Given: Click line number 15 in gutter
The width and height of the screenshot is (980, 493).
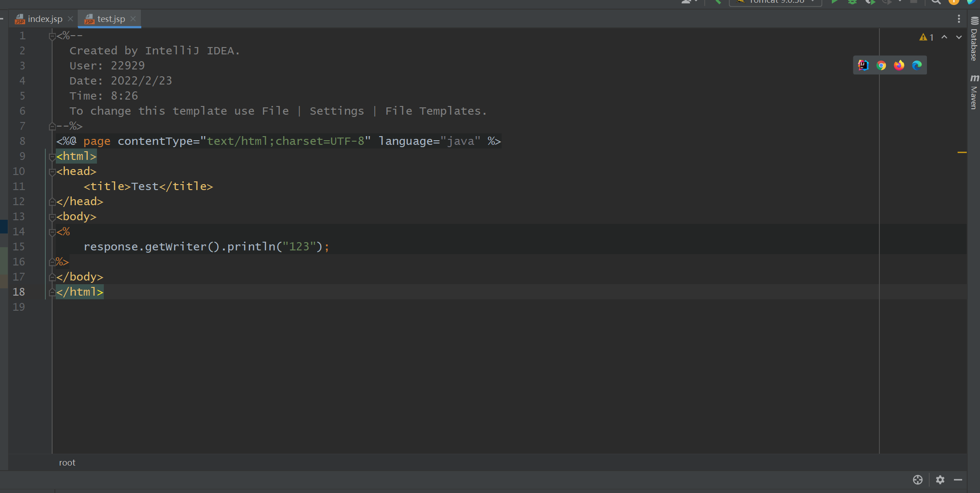Looking at the screenshot, I should pos(19,247).
